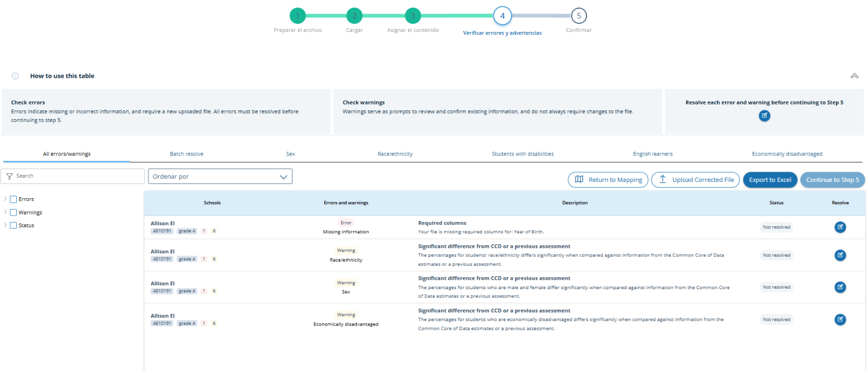
Task: Click resolve icon for Race/ethnicity warning row
Action: pyautogui.click(x=840, y=255)
